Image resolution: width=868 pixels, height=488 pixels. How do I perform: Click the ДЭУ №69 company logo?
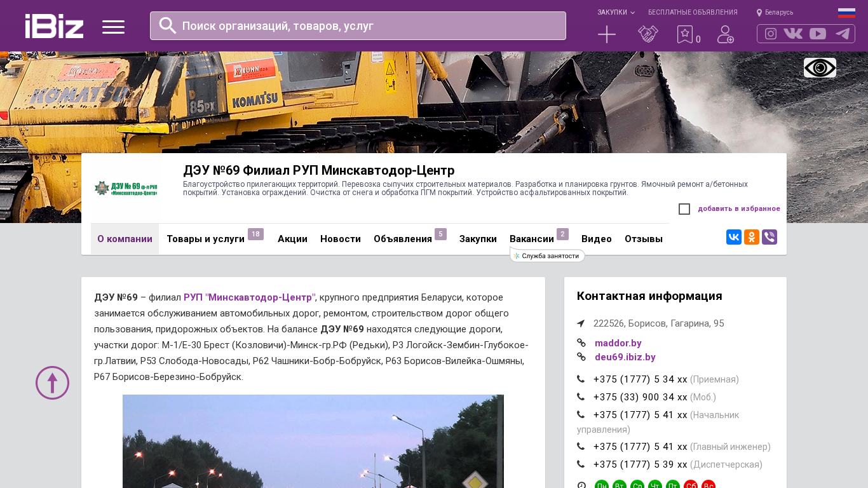tap(126, 188)
